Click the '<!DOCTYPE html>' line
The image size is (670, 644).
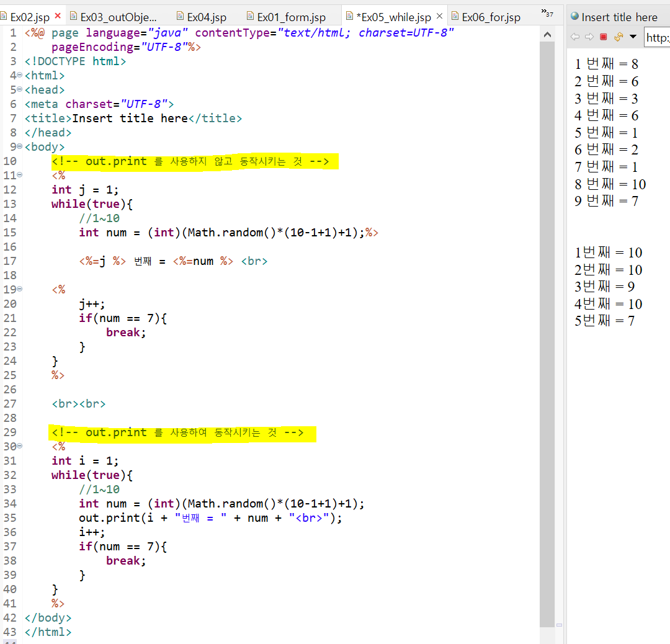(x=75, y=61)
